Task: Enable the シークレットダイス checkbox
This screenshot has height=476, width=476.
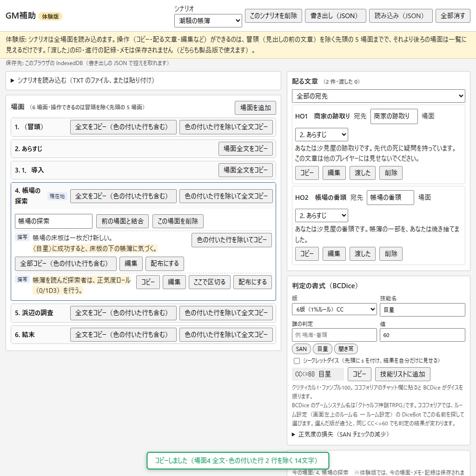Action: tap(297, 361)
